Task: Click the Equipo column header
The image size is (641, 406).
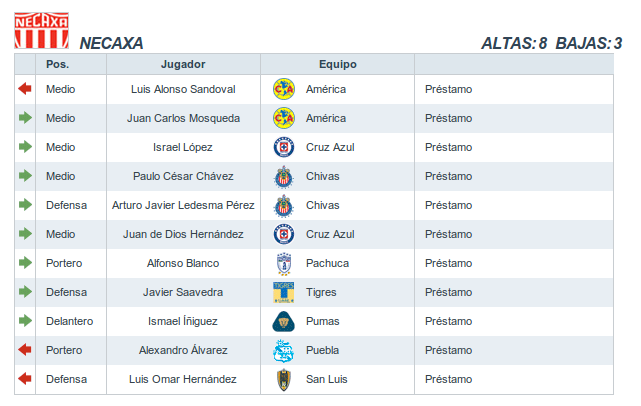Action: tap(337, 64)
